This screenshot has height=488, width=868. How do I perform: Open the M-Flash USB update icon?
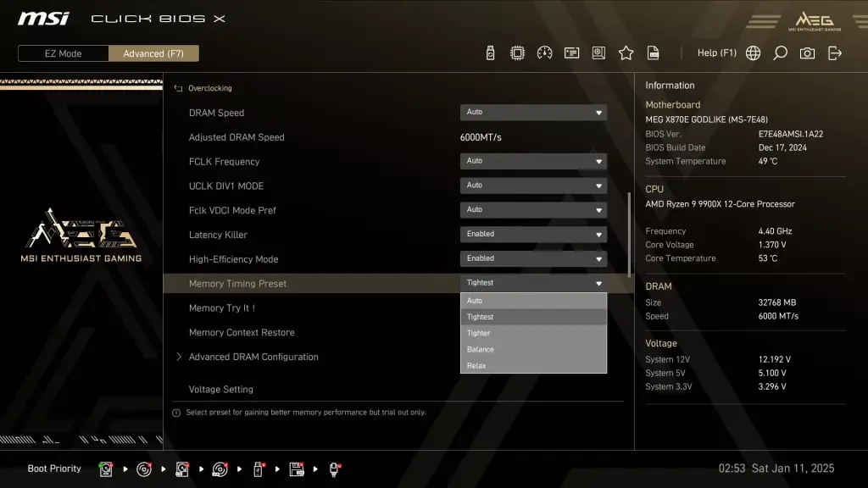[x=490, y=53]
